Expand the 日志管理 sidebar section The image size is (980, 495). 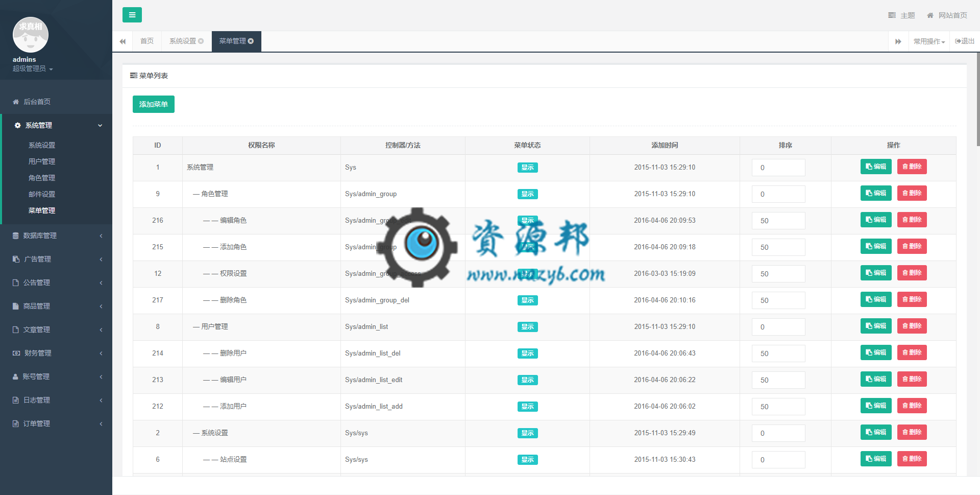tap(56, 400)
